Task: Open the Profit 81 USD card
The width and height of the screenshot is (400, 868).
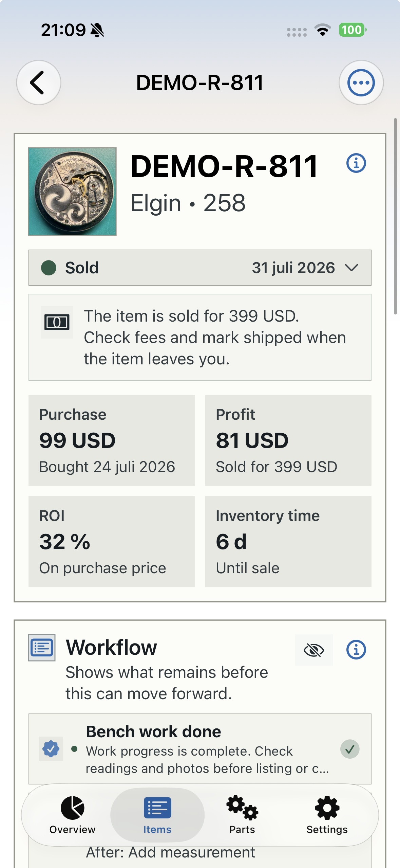Action: tap(288, 440)
